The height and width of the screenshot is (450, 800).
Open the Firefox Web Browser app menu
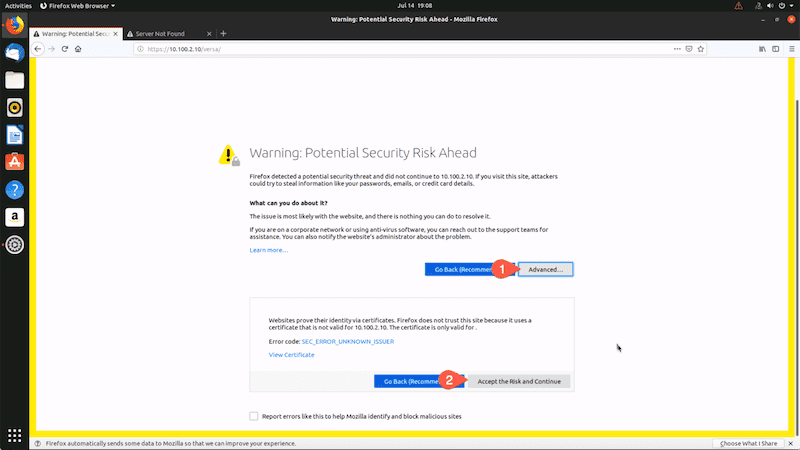(x=78, y=6)
